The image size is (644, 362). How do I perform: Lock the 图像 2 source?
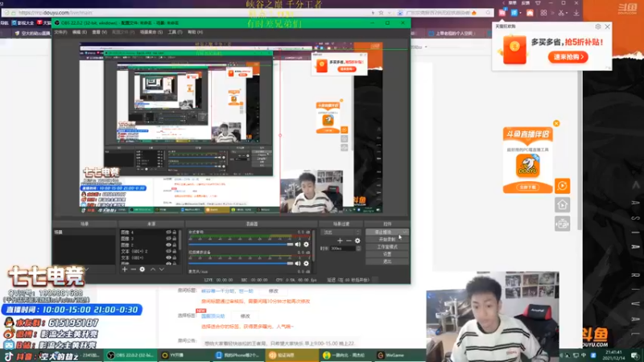[175, 245]
